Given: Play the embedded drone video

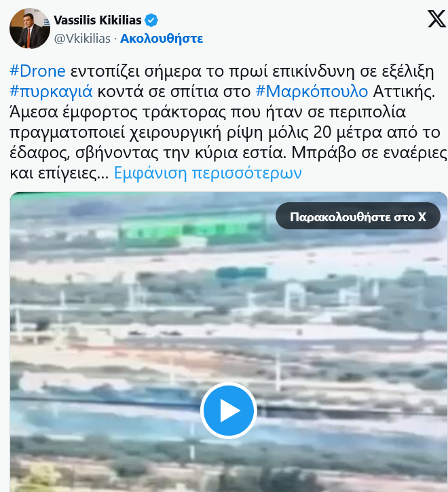Looking at the screenshot, I should point(229,411).
